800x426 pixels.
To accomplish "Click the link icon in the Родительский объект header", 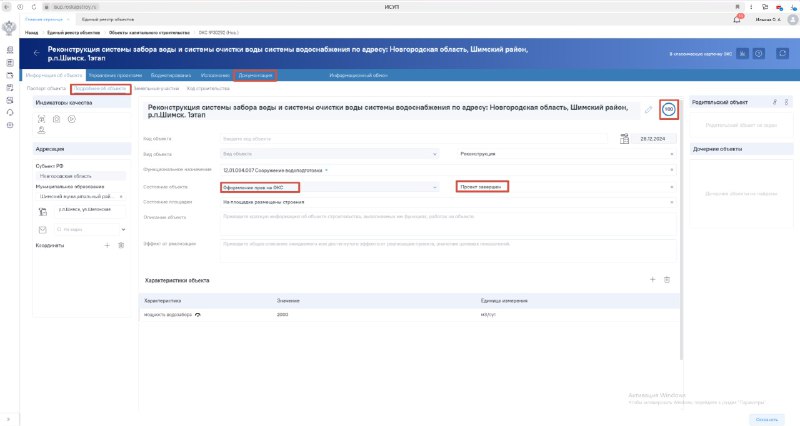I will click(774, 103).
